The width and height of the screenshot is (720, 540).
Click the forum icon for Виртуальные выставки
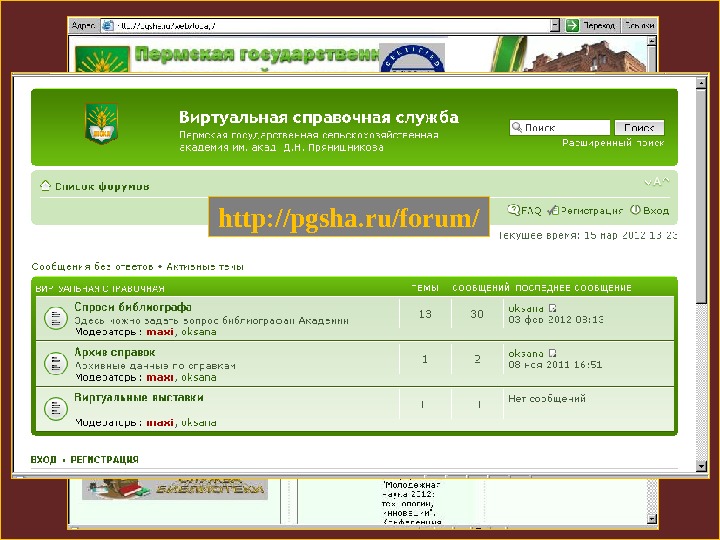coord(56,408)
